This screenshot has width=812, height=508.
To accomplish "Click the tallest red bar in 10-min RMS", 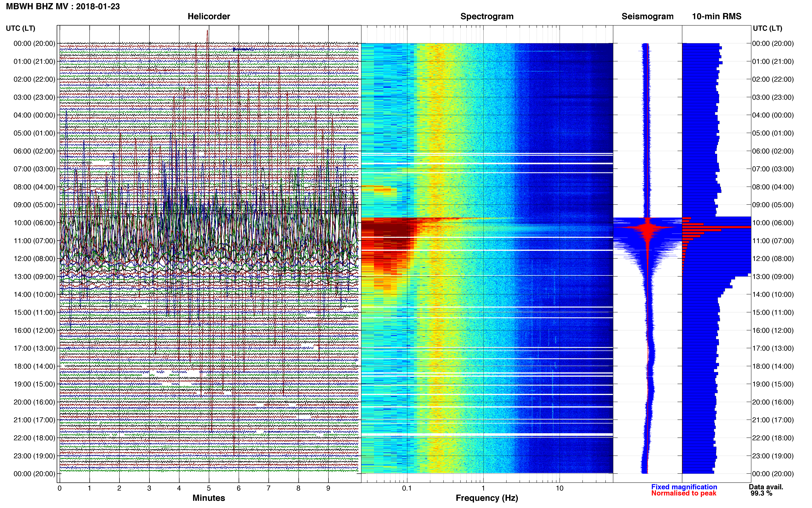I will [x=716, y=228].
